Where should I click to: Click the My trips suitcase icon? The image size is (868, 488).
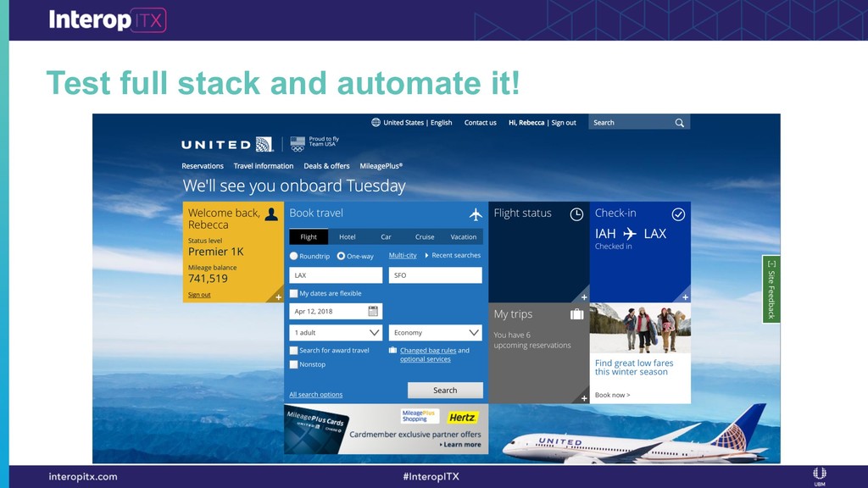click(576, 314)
